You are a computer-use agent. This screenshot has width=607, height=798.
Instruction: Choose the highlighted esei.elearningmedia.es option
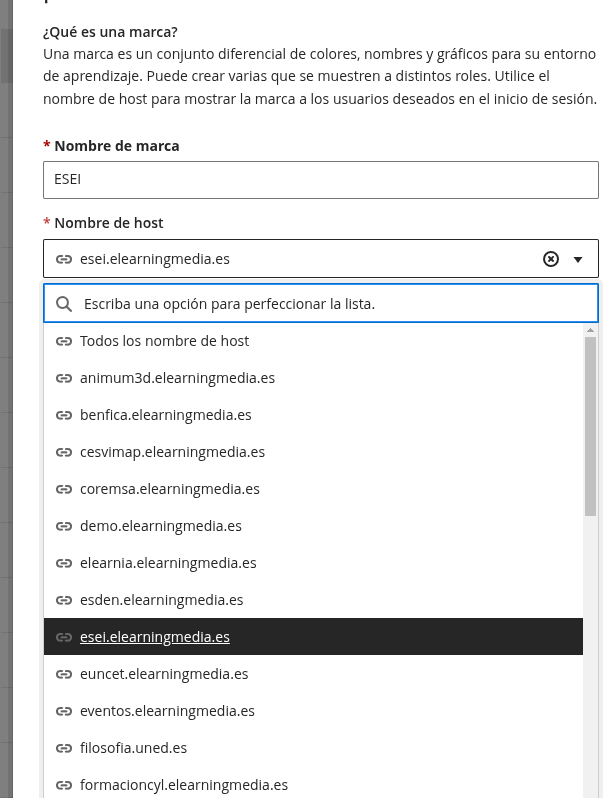pyautogui.click(x=313, y=637)
